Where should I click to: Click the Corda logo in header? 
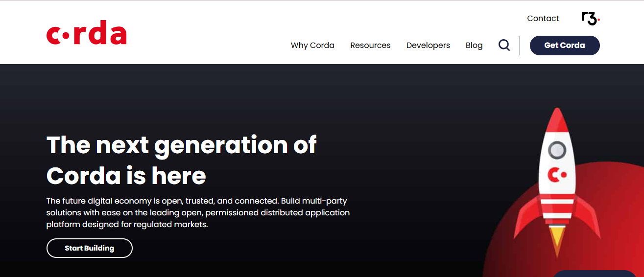click(x=87, y=33)
